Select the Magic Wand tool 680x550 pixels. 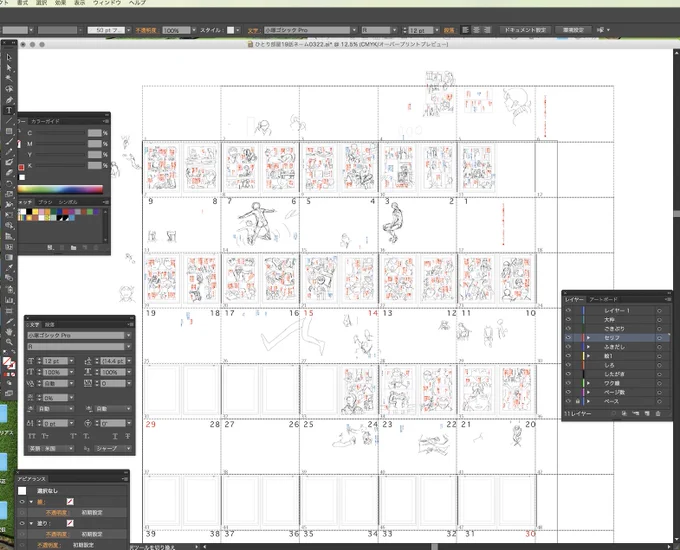[x=9, y=78]
